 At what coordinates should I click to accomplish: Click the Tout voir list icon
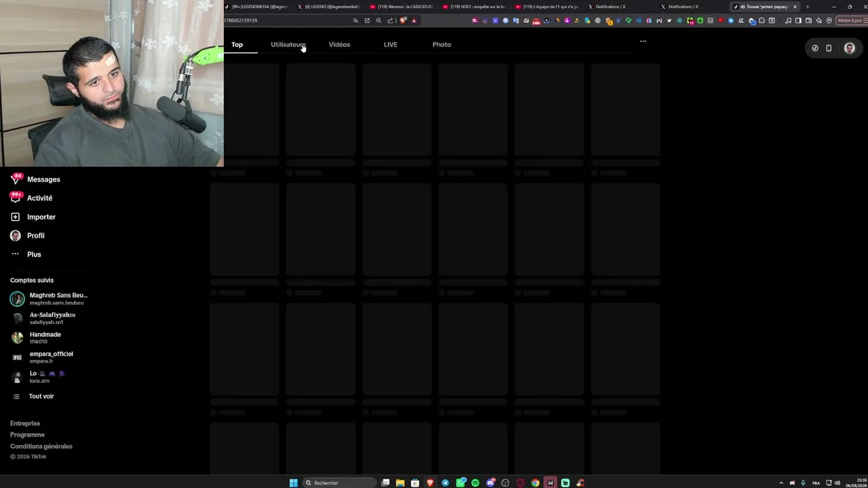[16, 396]
